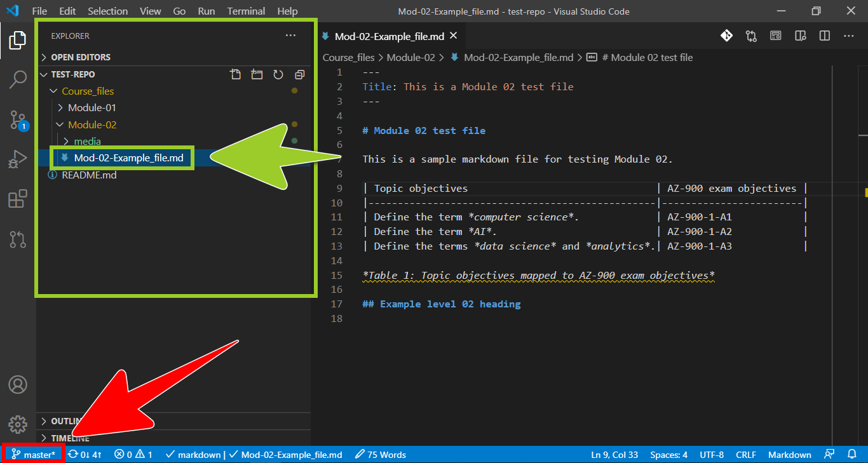The height and width of the screenshot is (463, 868).
Task: Open preview to the side icon
Action: [801, 36]
